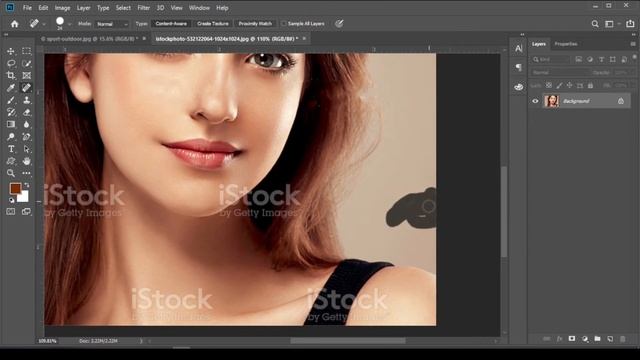This screenshot has width=640, height=360.
Task: Select the Horizontal Type tool
Action: [x=11, y=149]
